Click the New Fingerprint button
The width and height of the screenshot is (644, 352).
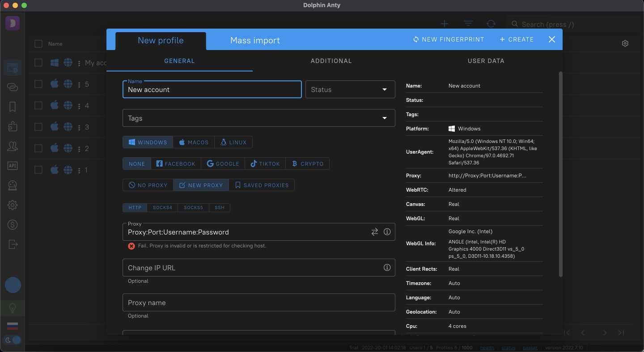[448, 39]
